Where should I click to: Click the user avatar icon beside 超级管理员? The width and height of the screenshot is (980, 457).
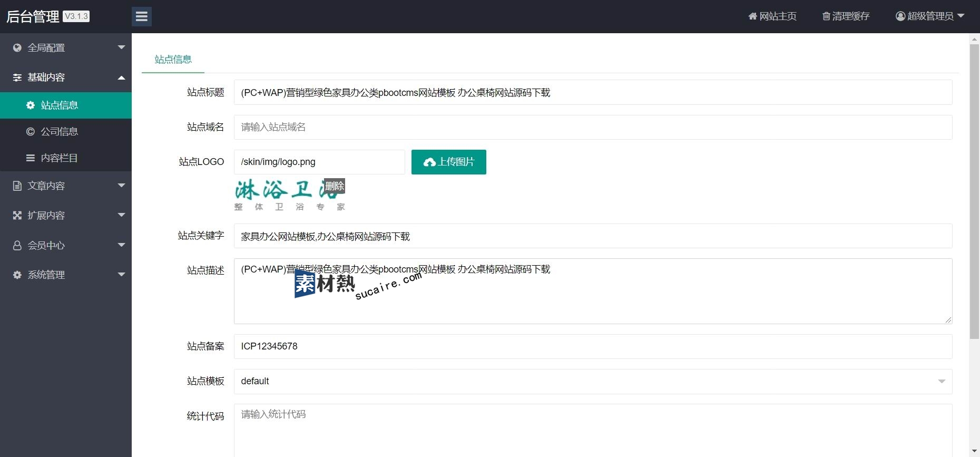[900, 16]
